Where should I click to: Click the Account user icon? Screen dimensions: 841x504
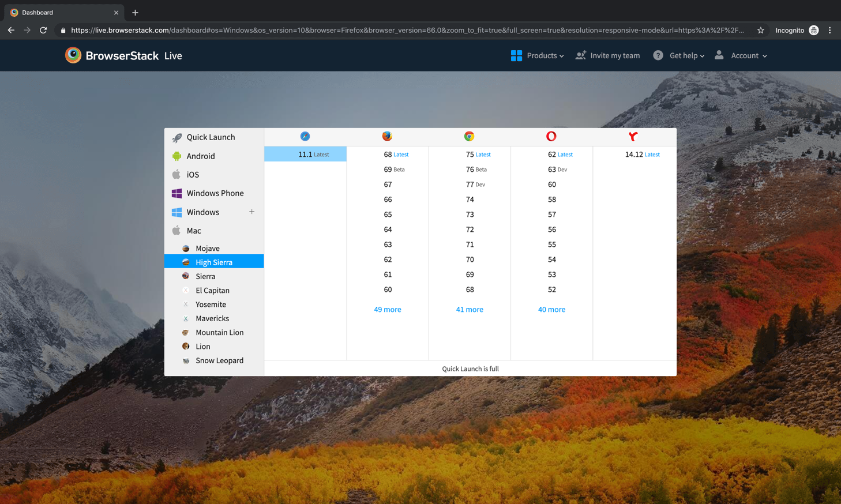tap(719, 55)
